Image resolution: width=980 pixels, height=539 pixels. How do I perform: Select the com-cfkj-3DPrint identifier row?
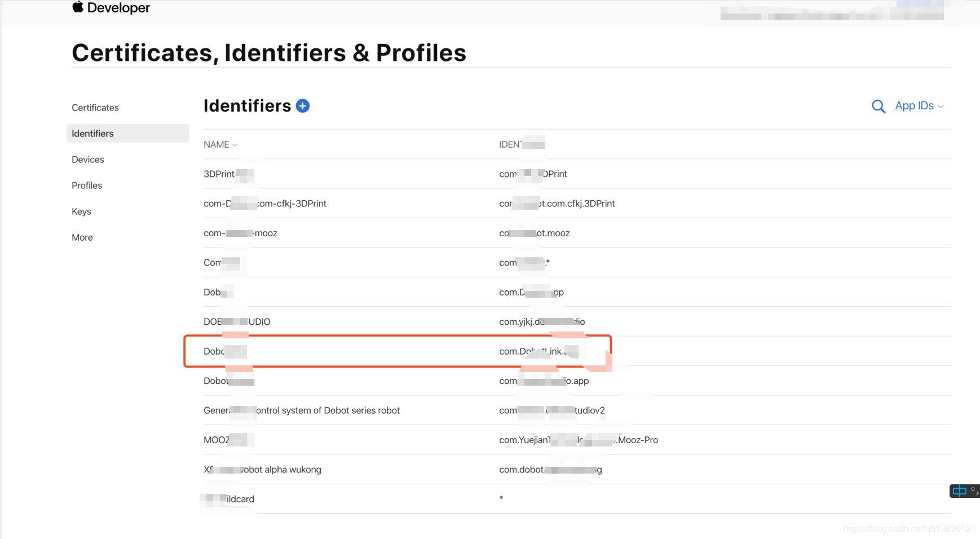click(577, 204)
